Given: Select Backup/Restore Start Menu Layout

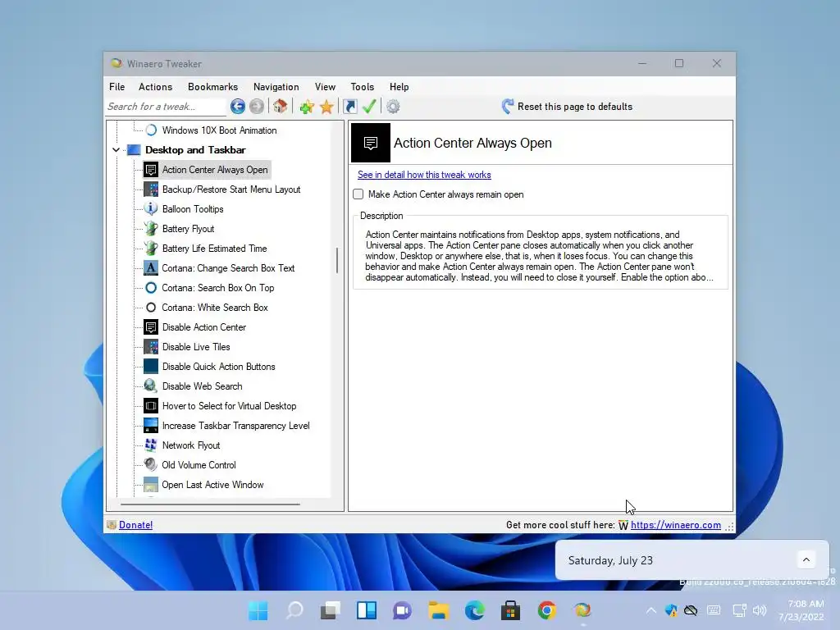Looking at the screenshot, I should 231,189.
